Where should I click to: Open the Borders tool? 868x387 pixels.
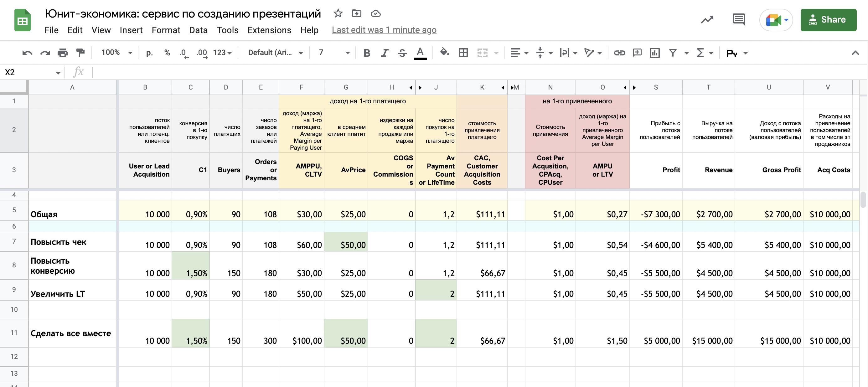[x=463, y=53]
